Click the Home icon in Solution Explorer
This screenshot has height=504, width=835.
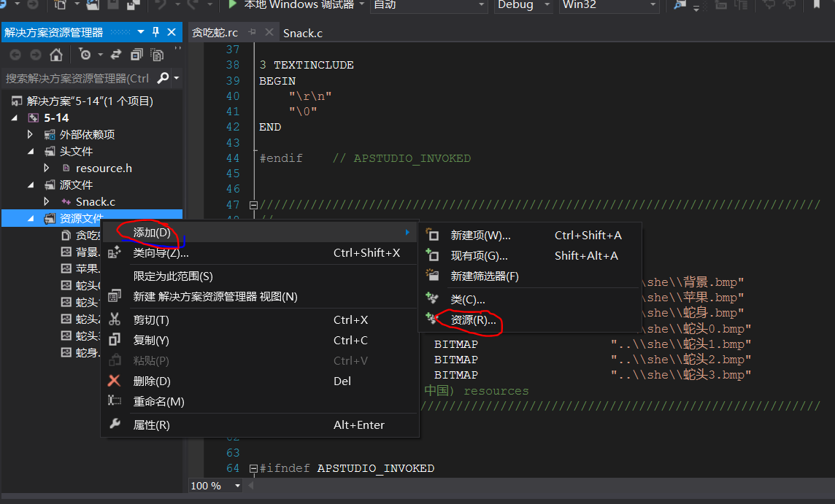[56, 55]
